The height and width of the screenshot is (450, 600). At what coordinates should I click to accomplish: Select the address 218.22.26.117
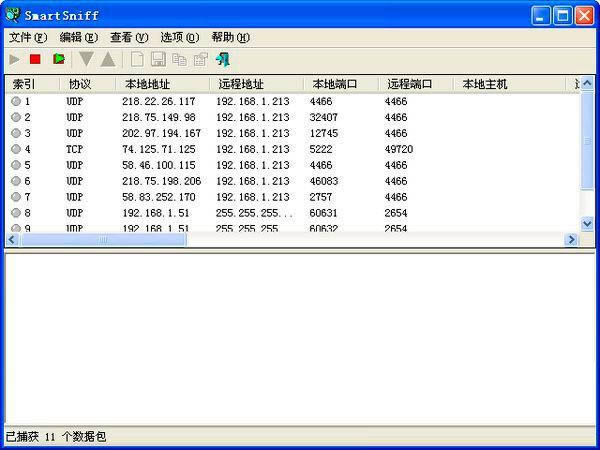point(159,101)
